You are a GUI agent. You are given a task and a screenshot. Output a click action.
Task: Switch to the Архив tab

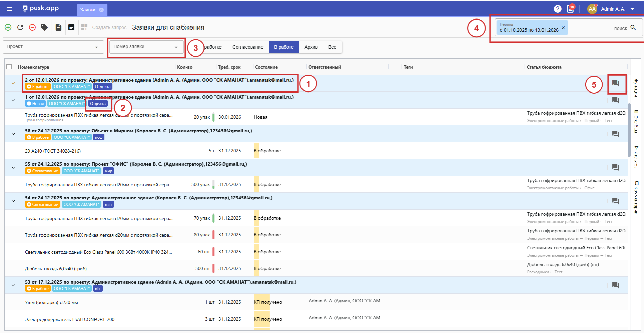coord(311,47)
